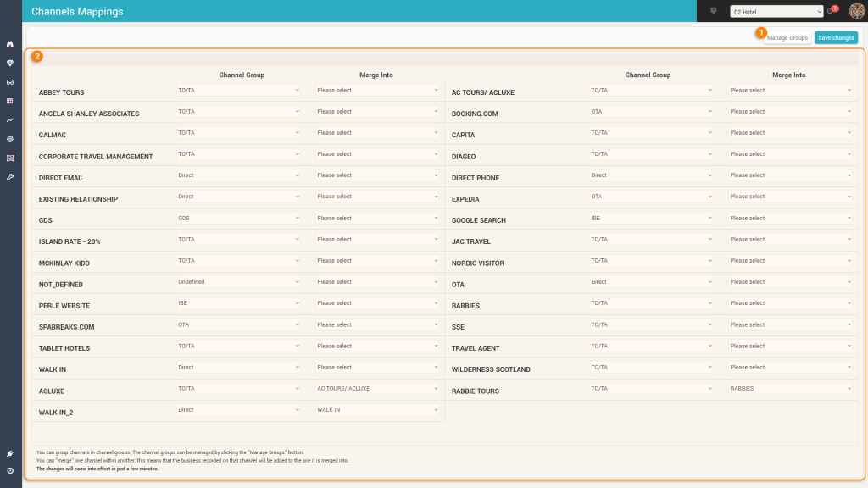Image resolution: width=868 pixels, height=488 pixels.
Task: Change the Channel Group for the OTA channel
Action: coord(651,281)
